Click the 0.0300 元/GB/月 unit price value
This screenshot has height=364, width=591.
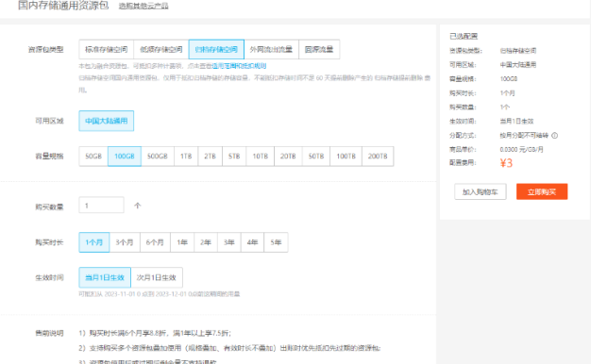[x=522, y=149]
